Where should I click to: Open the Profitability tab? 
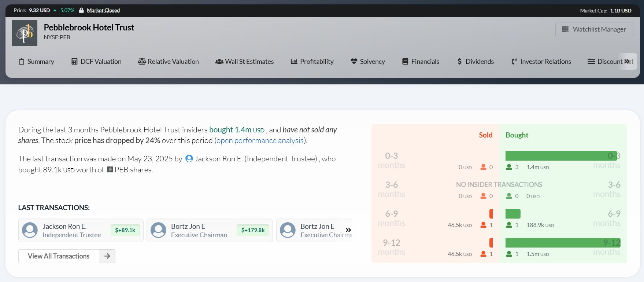pos(312,62)
